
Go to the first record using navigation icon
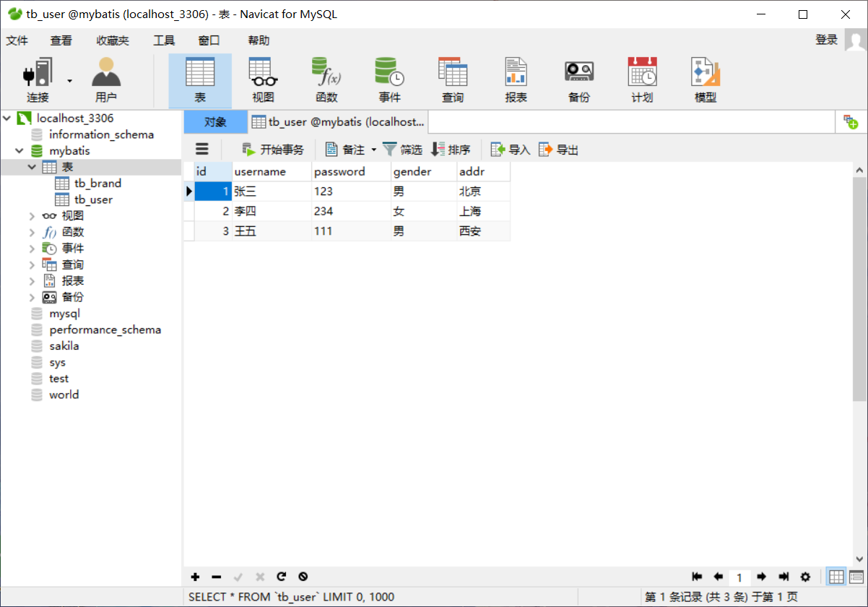click(697, 577)
